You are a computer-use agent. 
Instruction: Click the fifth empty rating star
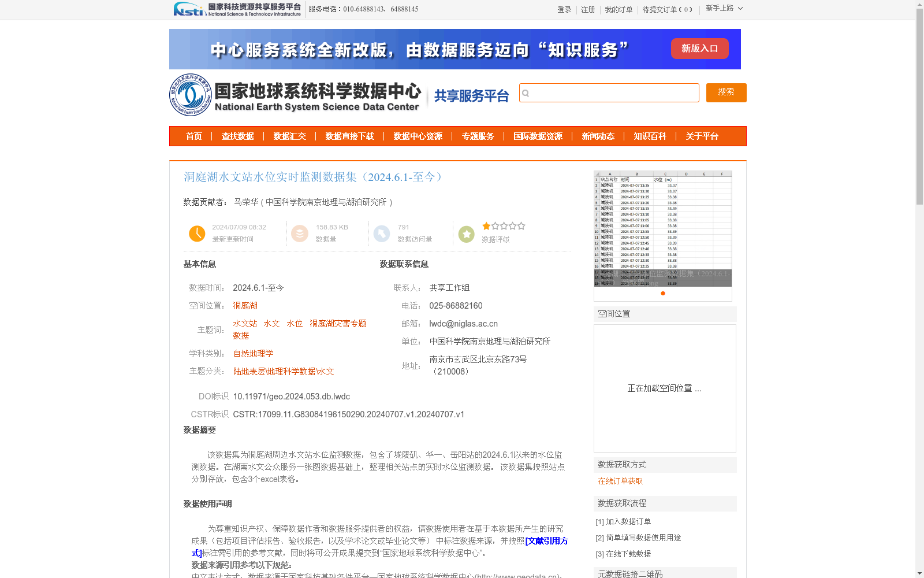click(521, 226)
